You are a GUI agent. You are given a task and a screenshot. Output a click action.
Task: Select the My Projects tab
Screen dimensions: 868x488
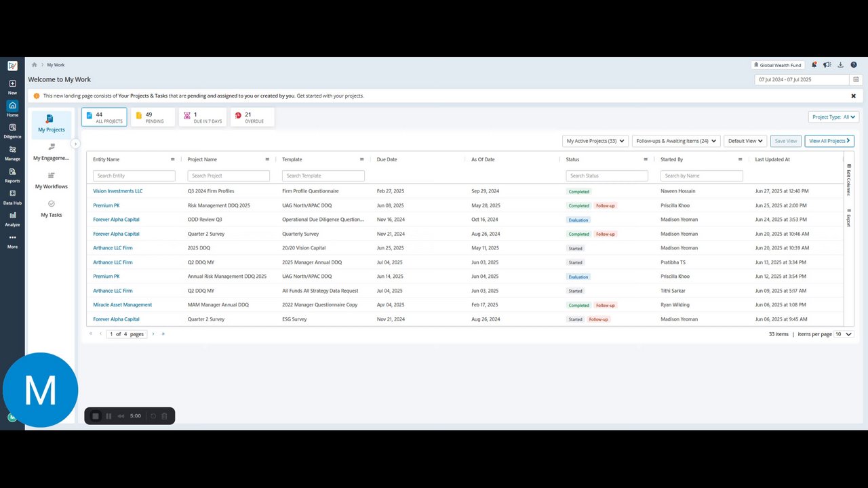[x=52, y=124]
